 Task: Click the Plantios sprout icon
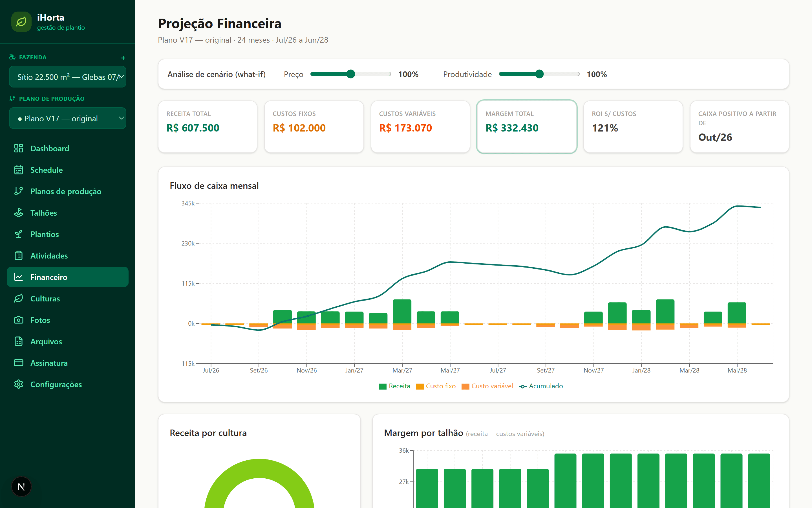click(18, 234)
